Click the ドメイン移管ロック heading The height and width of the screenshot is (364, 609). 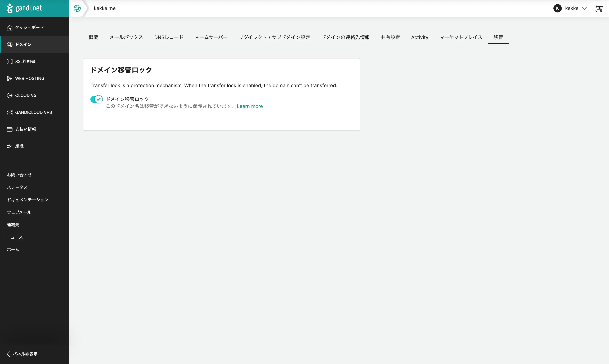click(x=121, y=70)
